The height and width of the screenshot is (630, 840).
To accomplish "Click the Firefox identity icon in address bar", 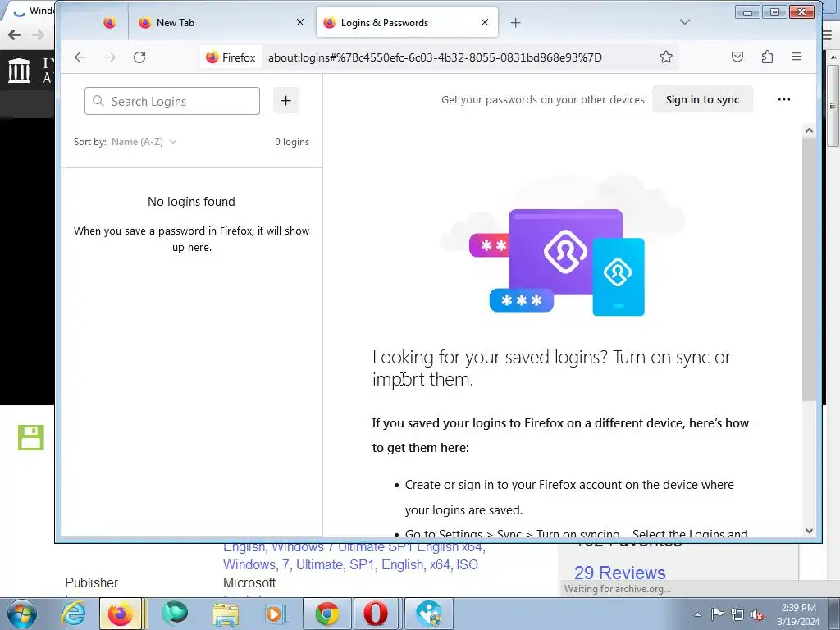I will pos(231,57).
